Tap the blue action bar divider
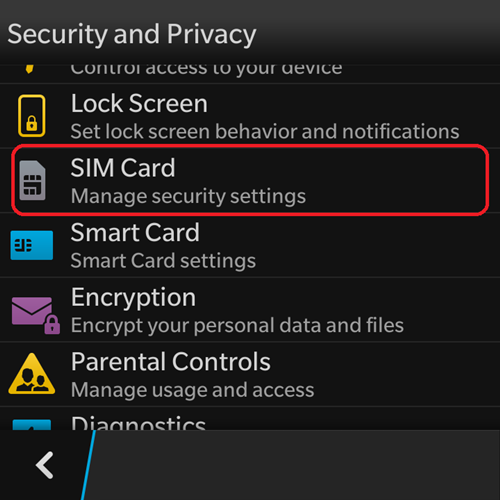Screen dimensions: 500x500 (x=88, y=465)
